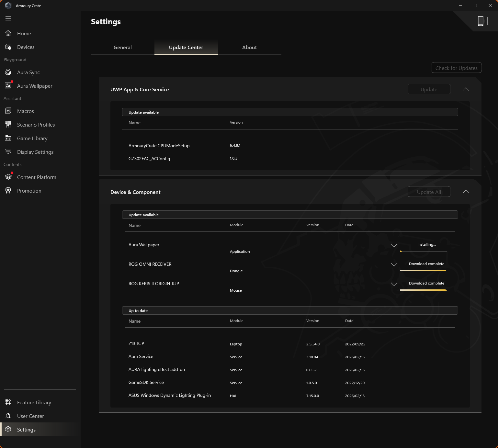Switch to the About tab

pyautogui.click(x=249, y=47)
